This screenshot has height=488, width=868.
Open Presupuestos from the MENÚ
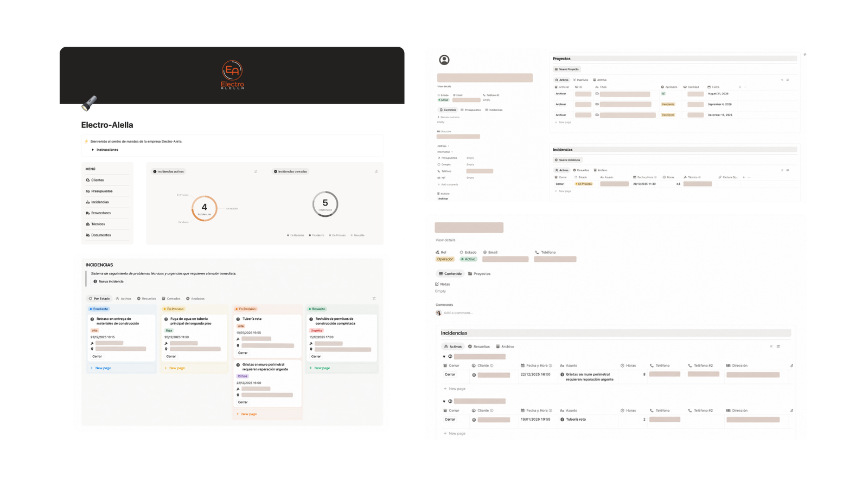(102, 191)
